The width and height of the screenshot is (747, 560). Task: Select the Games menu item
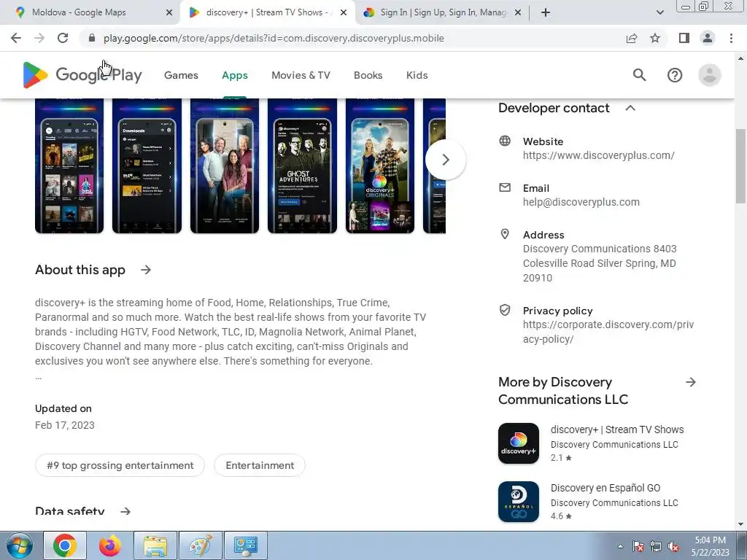[x=181, y=75]
